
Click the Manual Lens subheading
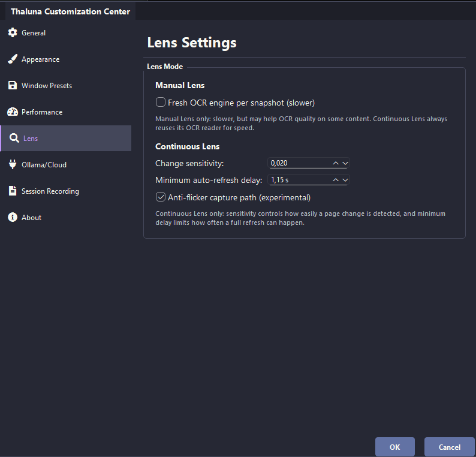click(x=180, y=85)
